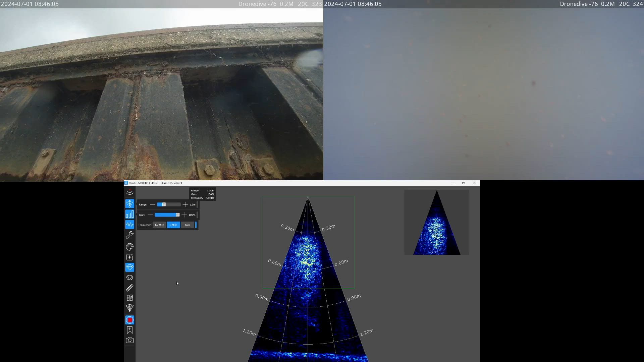The width and height of the screenshot is (644, 362).
Task: Toggle the Gain bars icon
Action: click(x=129, y=214)
